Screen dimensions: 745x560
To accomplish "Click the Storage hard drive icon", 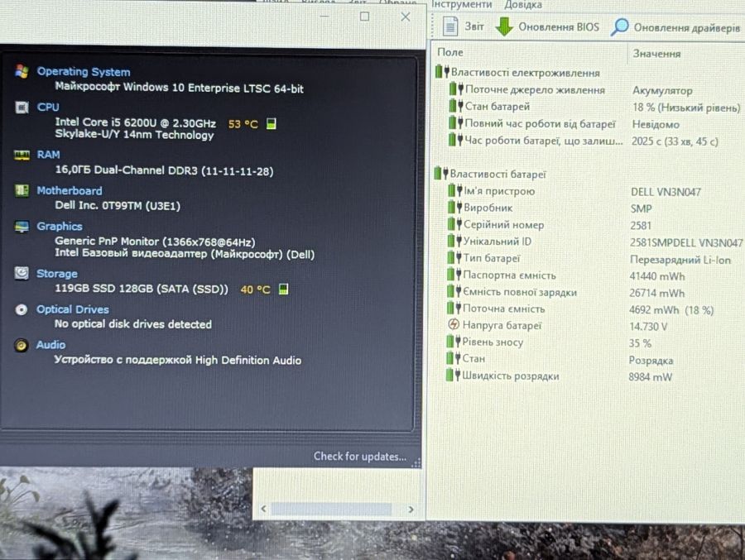I will (22, 273).
